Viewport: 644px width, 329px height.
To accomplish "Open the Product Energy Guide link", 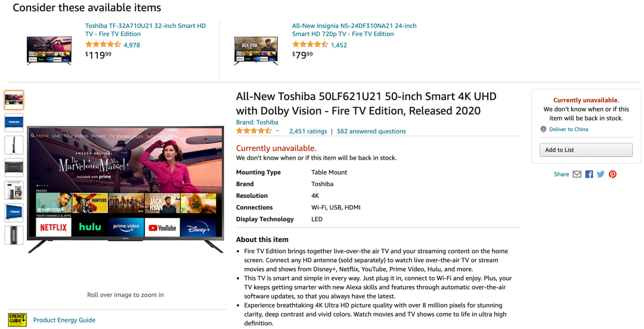I will 64,320.
